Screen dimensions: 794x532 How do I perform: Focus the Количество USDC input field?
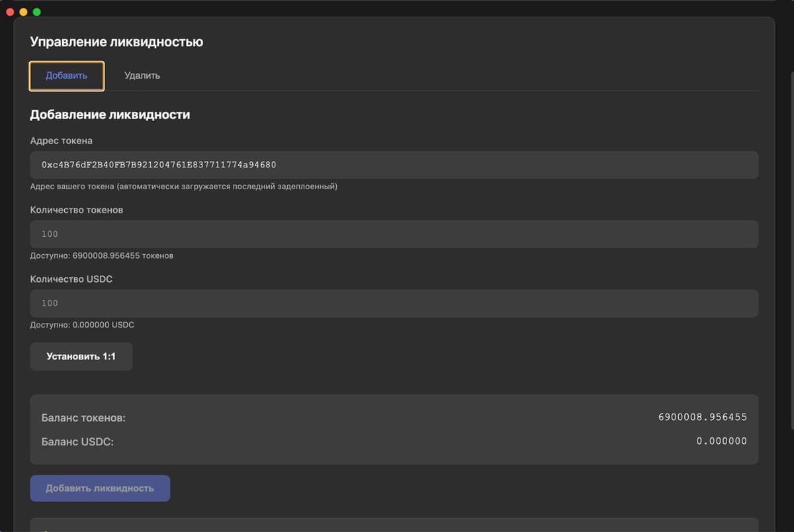(394, 303)
